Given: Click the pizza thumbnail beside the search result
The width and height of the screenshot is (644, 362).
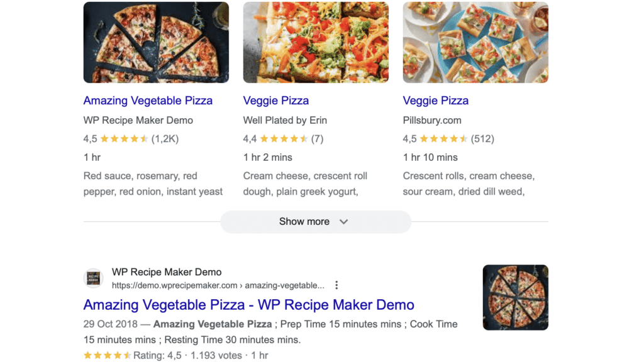Looking at the screenshot, I should pos(515,297).
